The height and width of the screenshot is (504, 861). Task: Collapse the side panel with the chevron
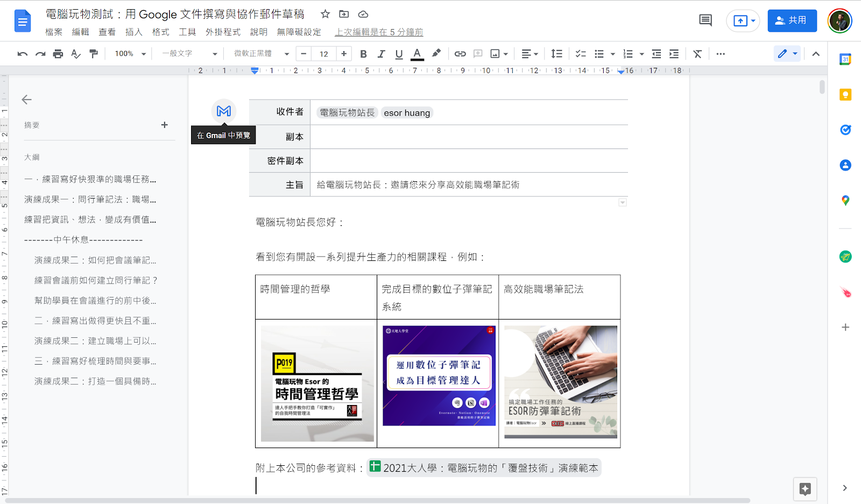pos(845,488)
